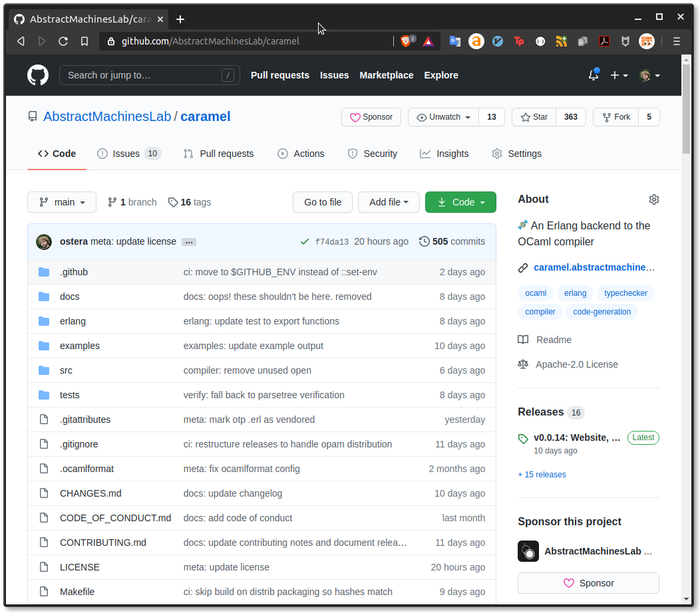The width and height of the screenshot is (700, 613).
Task: Click ostera's commit author avatar
Action: (x=44, y=242)
